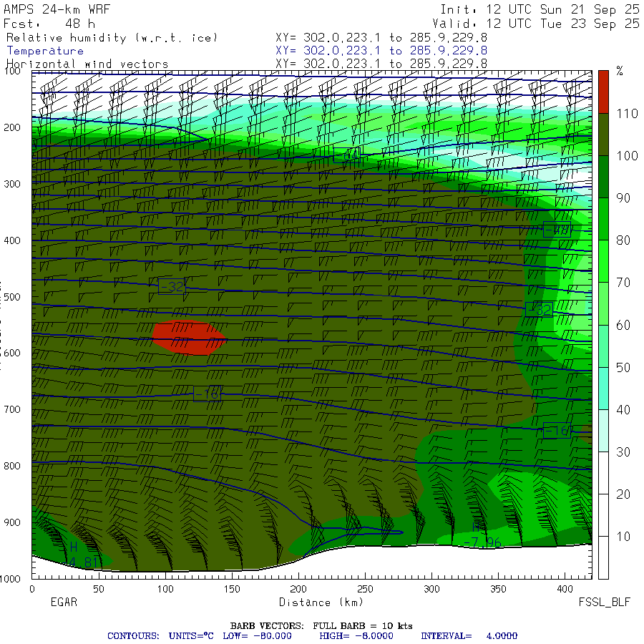The height and width of the screenshot is (644, 644).
Task: Click the '20' color bar tick label
Action: [623, 494]
